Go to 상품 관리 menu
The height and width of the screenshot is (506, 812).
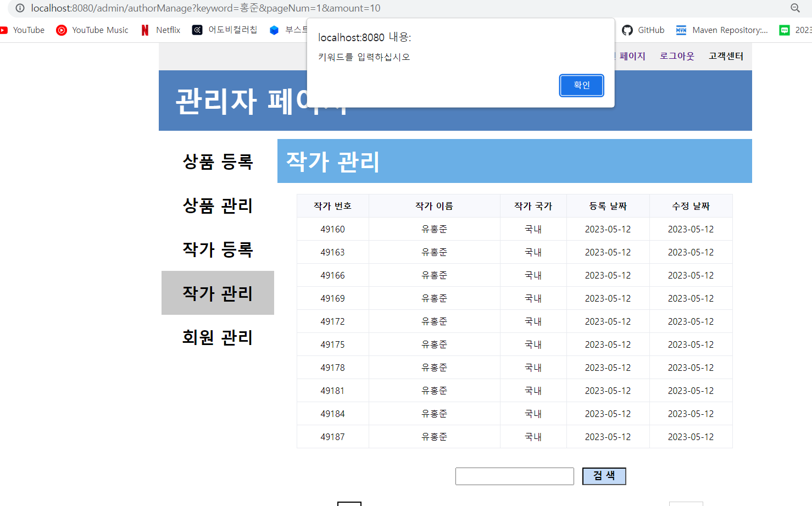click(218, 205)
